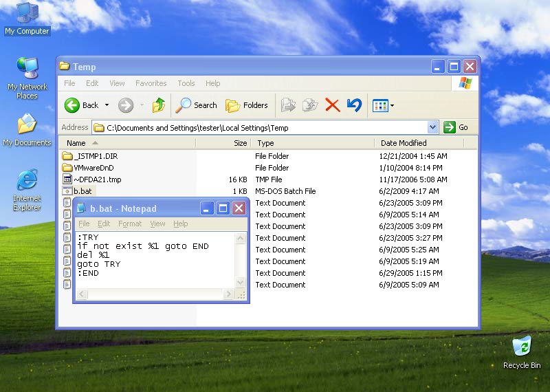
Task: Click the b.bat batch file icon
Action: click(67, 191)
